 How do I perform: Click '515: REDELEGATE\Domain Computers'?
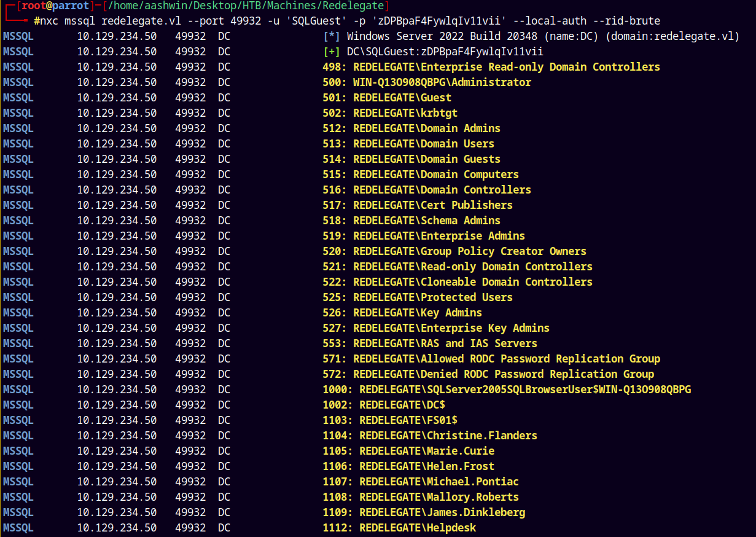(x=421, y=175)
